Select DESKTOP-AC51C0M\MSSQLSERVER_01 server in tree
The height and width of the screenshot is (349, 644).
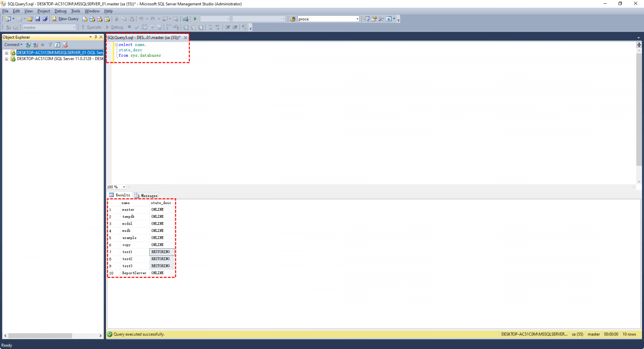click(60, 53)
